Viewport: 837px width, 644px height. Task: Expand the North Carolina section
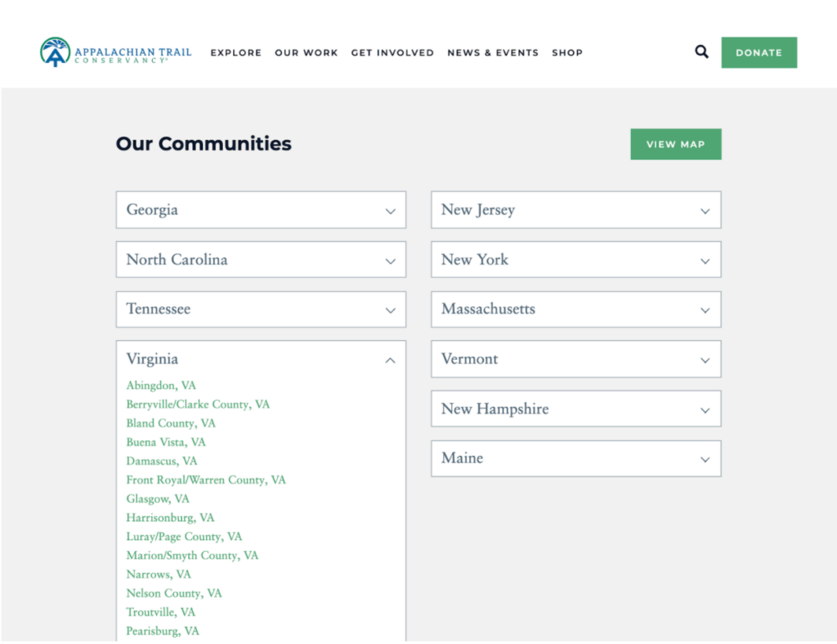point(261,260)
